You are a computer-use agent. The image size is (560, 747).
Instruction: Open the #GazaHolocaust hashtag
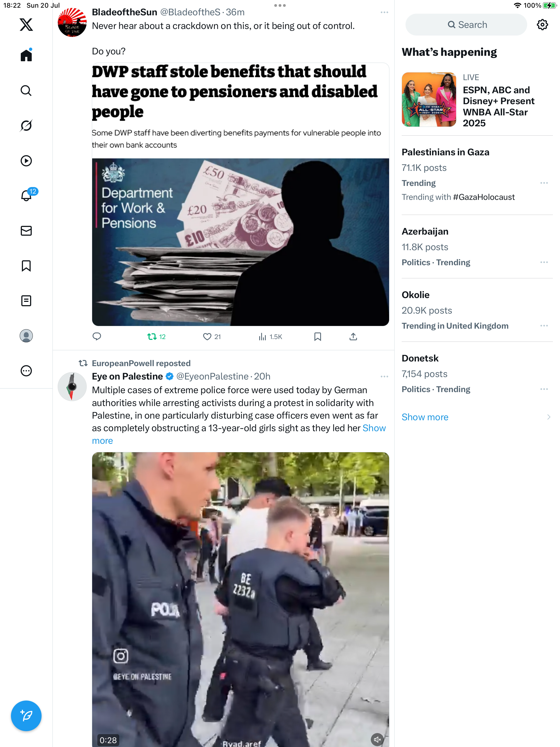pos(484,197)
